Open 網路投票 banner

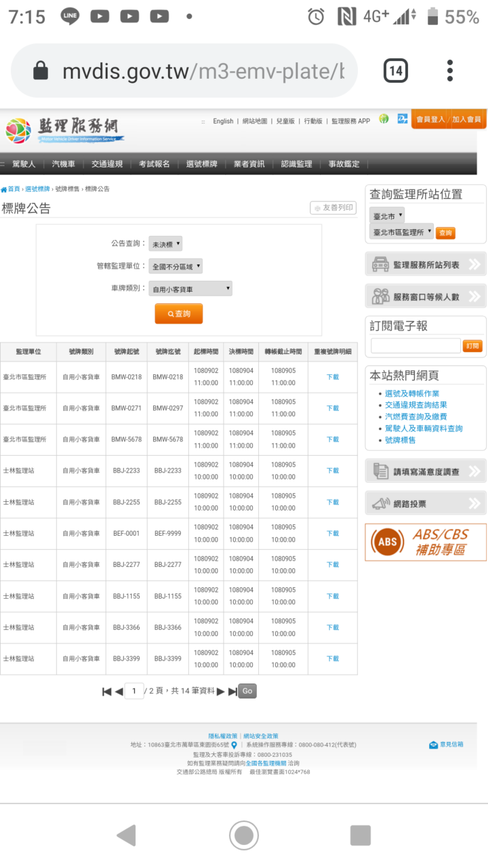426,503
